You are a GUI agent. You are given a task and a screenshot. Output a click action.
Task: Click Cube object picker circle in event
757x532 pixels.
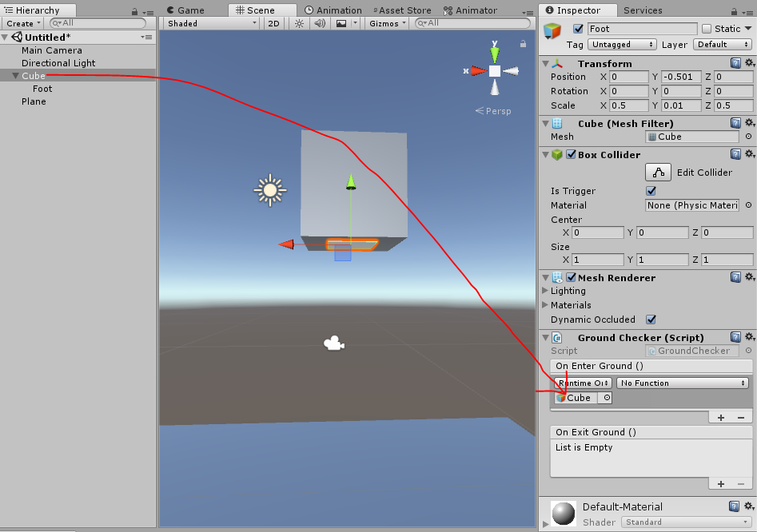(x=607, y=398)
